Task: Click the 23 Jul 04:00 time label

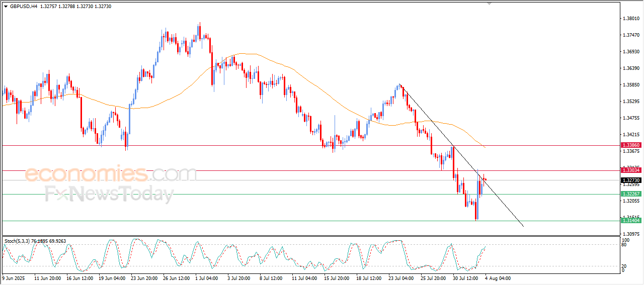Action: 401,277
